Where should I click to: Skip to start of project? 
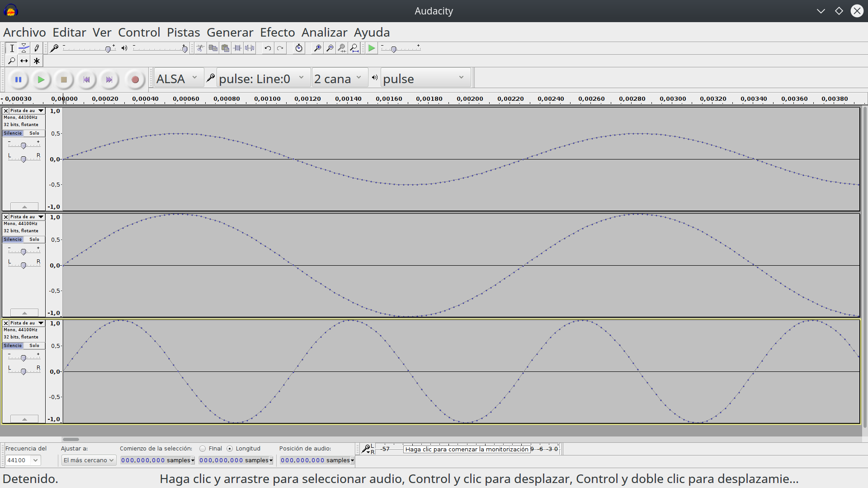point(86,80)
